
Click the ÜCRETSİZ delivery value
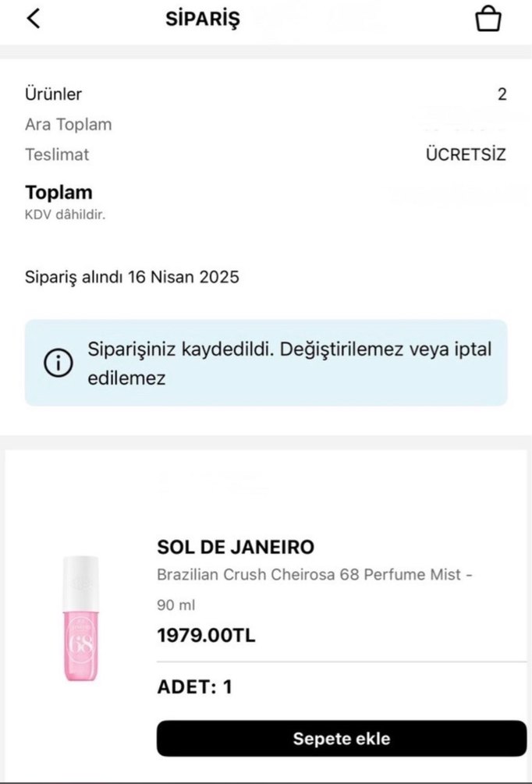point(466,154)
